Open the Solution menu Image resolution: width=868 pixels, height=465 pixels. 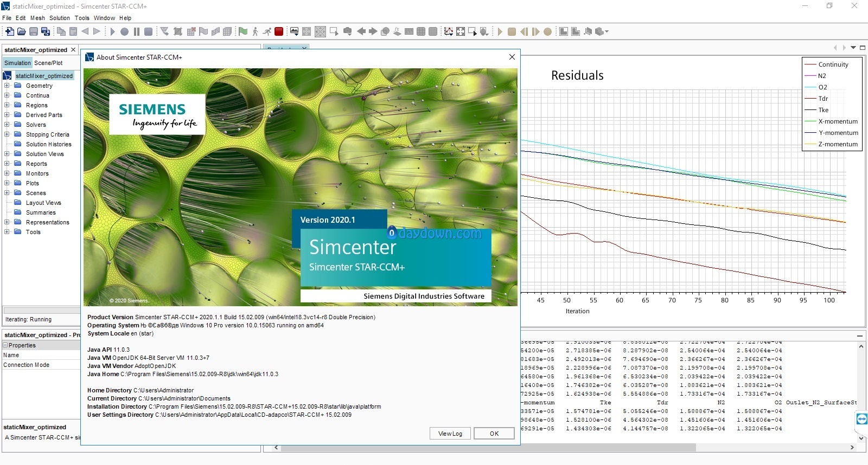pos(60,18)
